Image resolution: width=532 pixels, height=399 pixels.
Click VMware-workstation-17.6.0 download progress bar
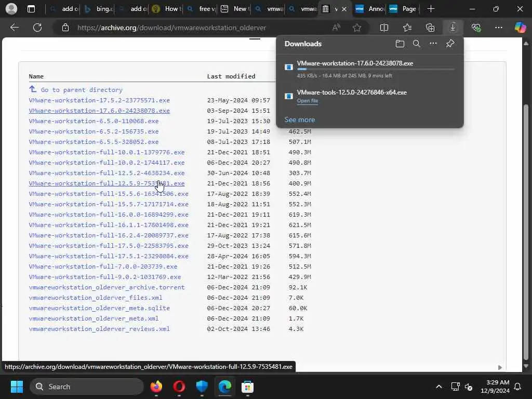376,69
